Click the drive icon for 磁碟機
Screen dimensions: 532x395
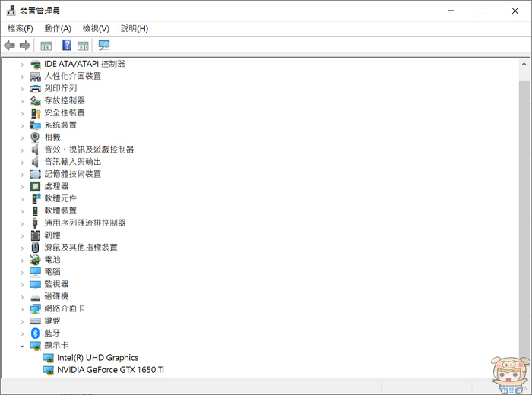point(35,297)
